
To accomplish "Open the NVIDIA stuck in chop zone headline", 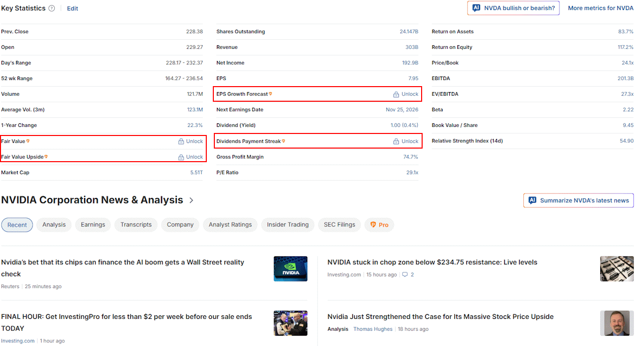I will [432, 262].
